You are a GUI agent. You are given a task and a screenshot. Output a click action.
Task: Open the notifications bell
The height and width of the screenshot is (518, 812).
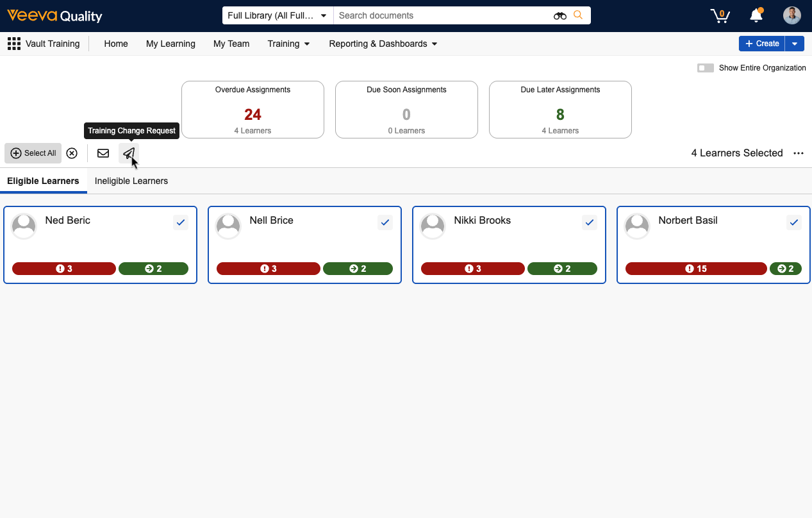coord(756,15)
